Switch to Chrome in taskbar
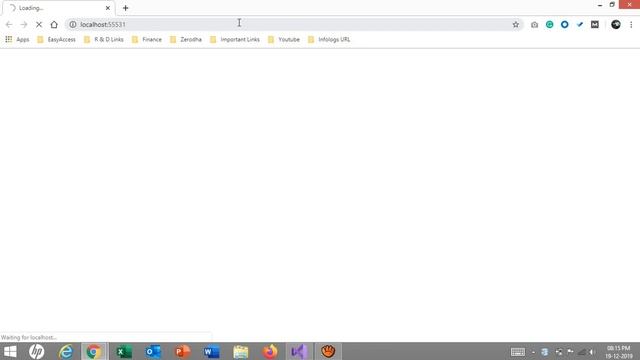 click(x=94, y=351)
